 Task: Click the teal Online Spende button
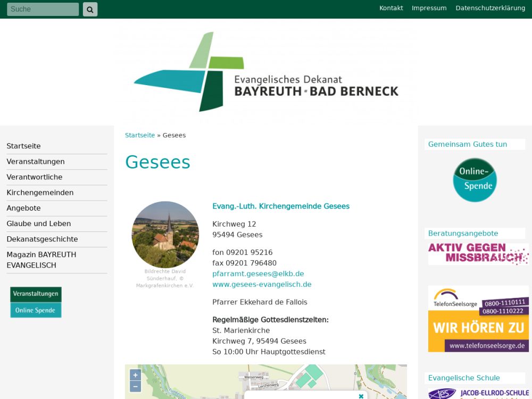pyautogui.click(x=36, y=310)
